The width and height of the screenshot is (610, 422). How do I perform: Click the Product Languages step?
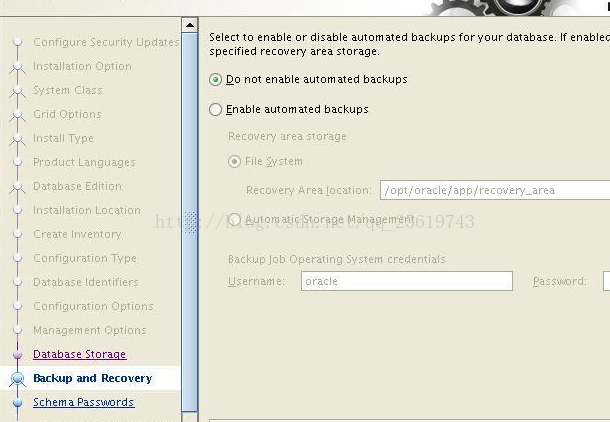84,162
